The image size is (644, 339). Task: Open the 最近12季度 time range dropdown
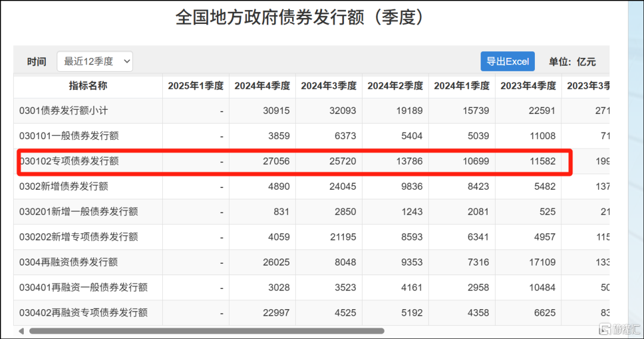tap(95, 61)
